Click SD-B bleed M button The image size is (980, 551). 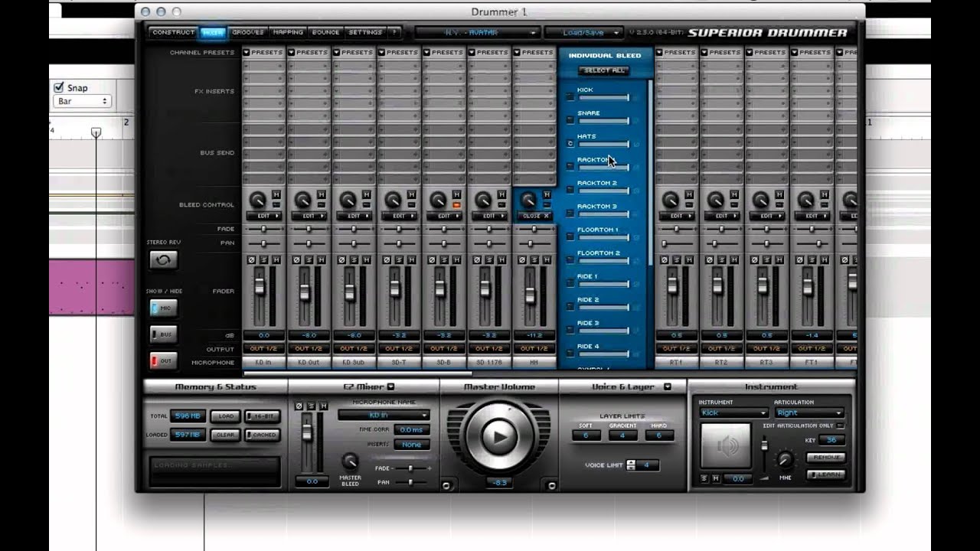(456, 195)
